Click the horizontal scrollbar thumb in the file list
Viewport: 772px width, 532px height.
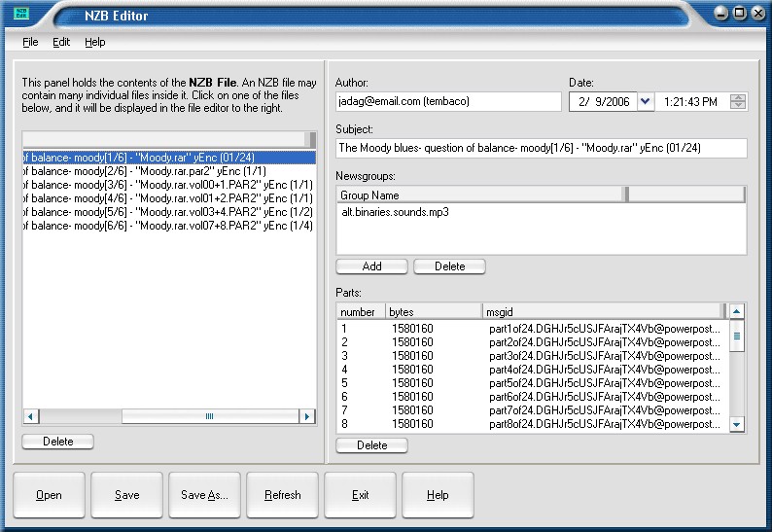click(x=210, y=416)
